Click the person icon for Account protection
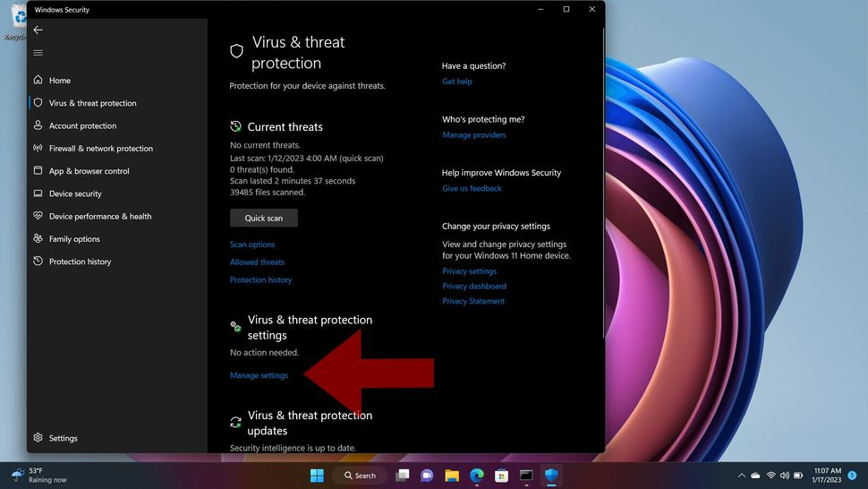The width and height of the screenshot is (868, 489). (x=38, y=125)
